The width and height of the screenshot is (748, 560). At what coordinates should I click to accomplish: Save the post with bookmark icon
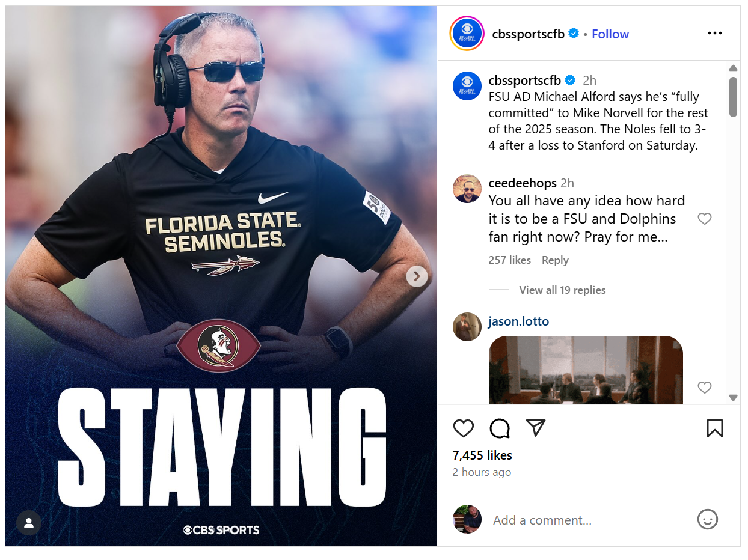click(714, 428)
